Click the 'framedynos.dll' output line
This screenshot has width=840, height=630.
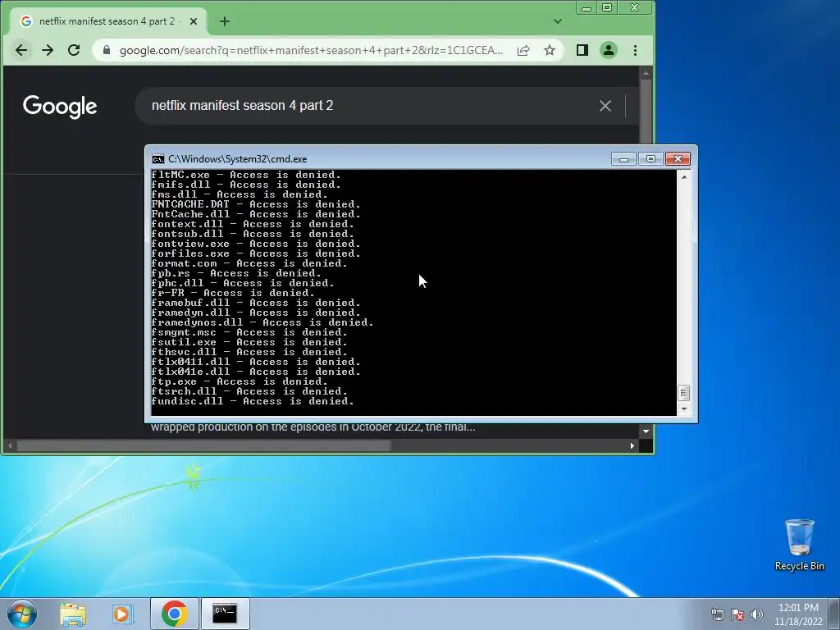262,322
